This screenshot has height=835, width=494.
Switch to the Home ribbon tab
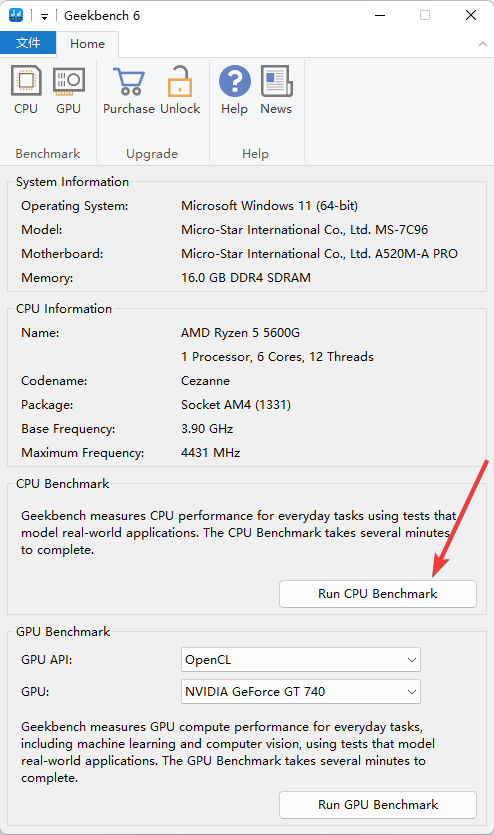coord(87,44)
